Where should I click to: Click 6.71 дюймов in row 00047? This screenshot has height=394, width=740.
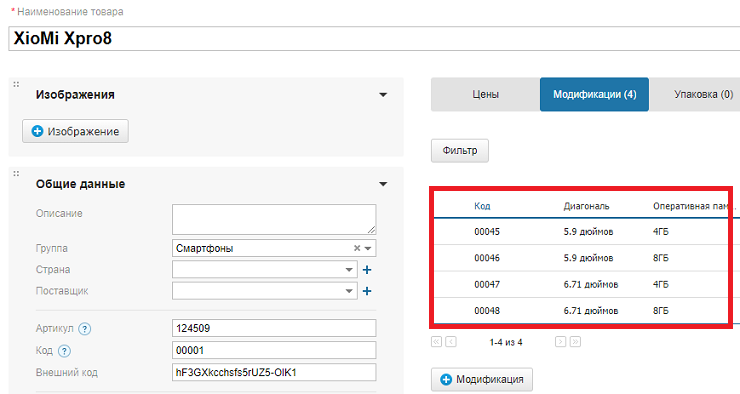coord(591,285)
